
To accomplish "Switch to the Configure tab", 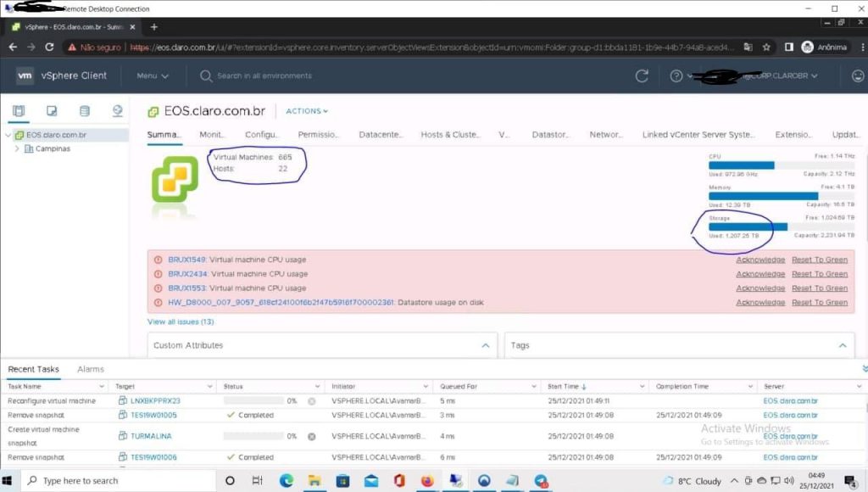I will click(262, 135).
